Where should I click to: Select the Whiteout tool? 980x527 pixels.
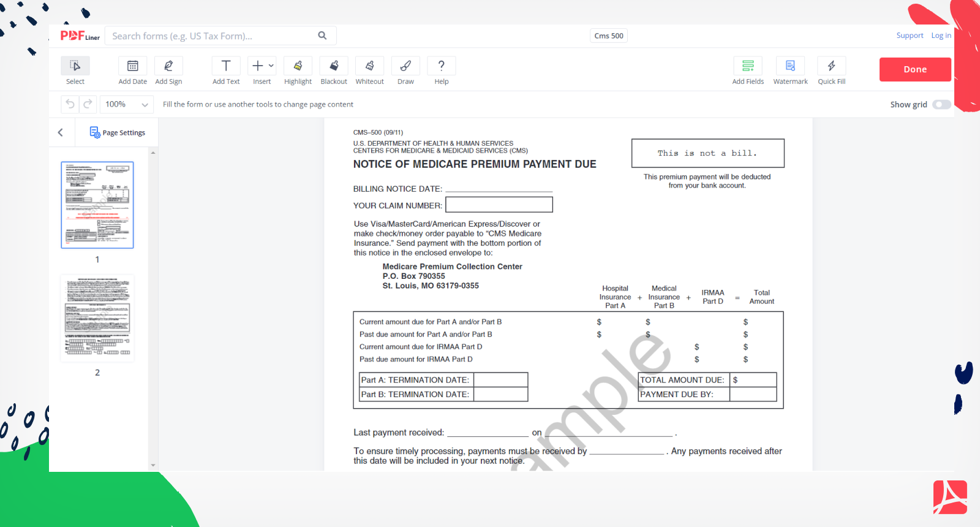pyautogui.click(x=370, y=71)
